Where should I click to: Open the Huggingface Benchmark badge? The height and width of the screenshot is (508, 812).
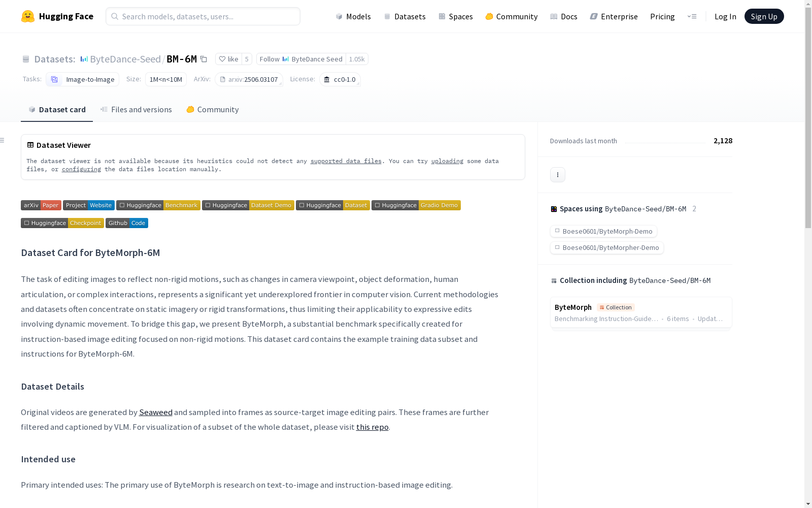pos(158,205)
